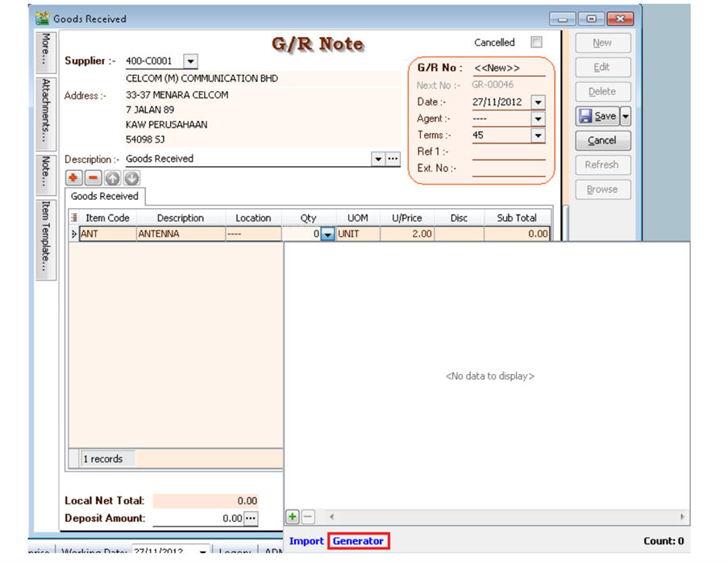Click the Import link
This screenshot has width=728, height=562.
point(306,541)
